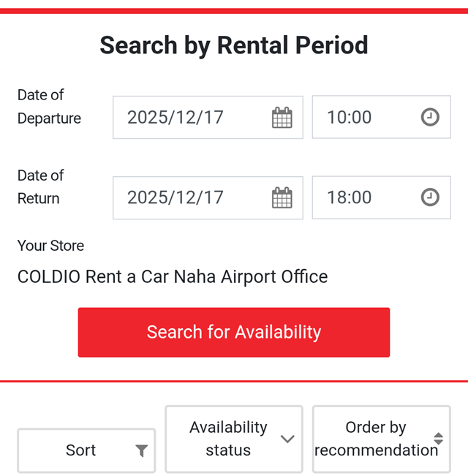Select the departure date text 2025/12/17
Image resolution: width=468 pixels, height=476 pixels.
coord(175,117)
